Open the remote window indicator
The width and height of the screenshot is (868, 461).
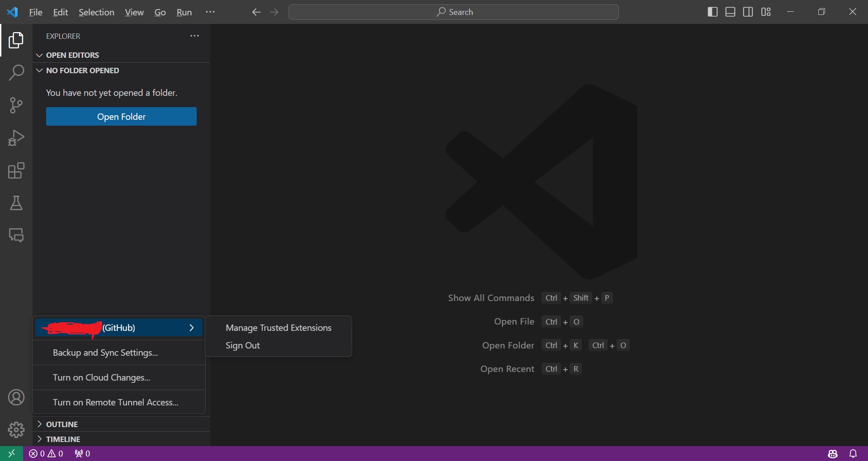[x=12, y=453]
